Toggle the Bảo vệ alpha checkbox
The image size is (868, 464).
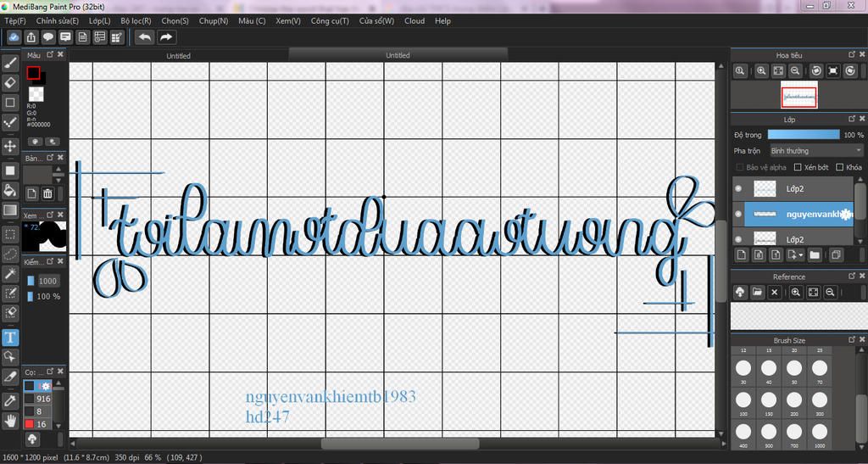pos(740,167)
